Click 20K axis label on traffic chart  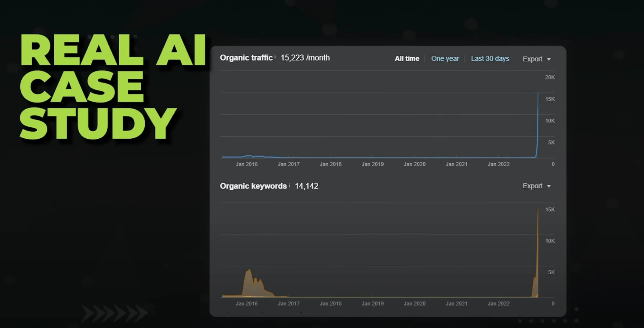point(550,78)
